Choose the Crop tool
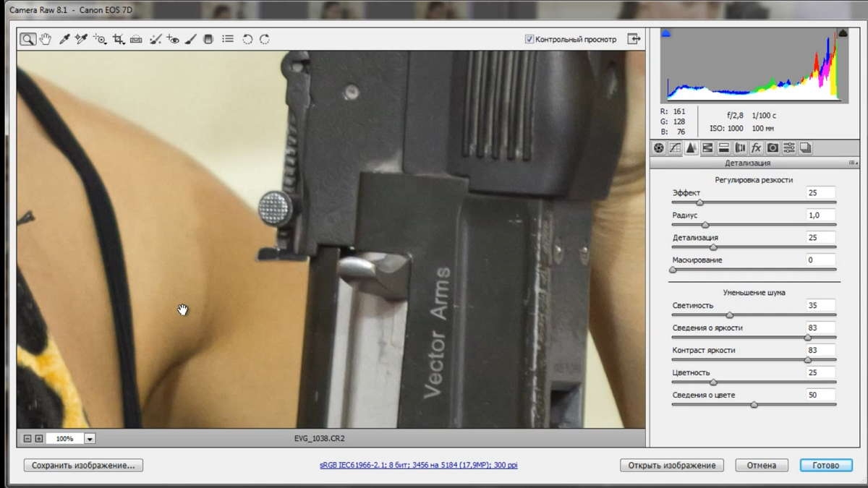868x488 pixels. click(x=118, y=39)
